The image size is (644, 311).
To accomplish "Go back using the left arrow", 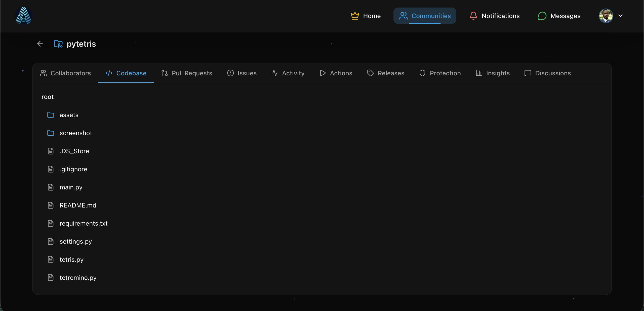I will point(40,44).
